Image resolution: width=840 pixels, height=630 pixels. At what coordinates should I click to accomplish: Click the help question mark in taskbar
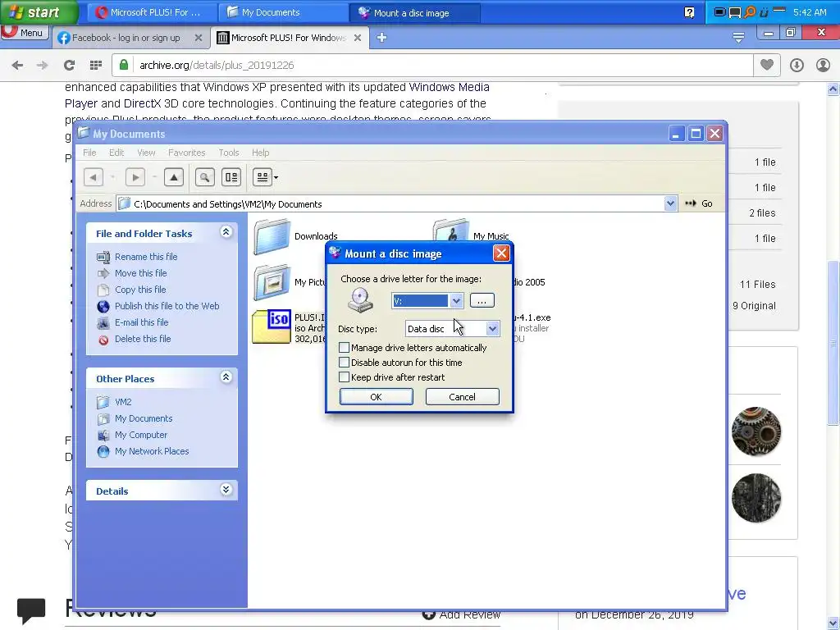tap(689, 13)
